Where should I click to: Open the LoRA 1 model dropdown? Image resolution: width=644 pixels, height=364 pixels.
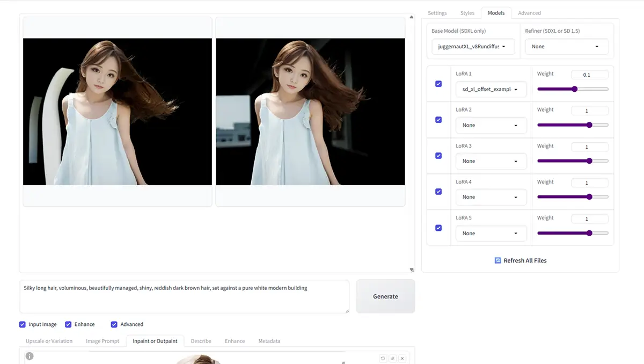(x=491, y=89)
